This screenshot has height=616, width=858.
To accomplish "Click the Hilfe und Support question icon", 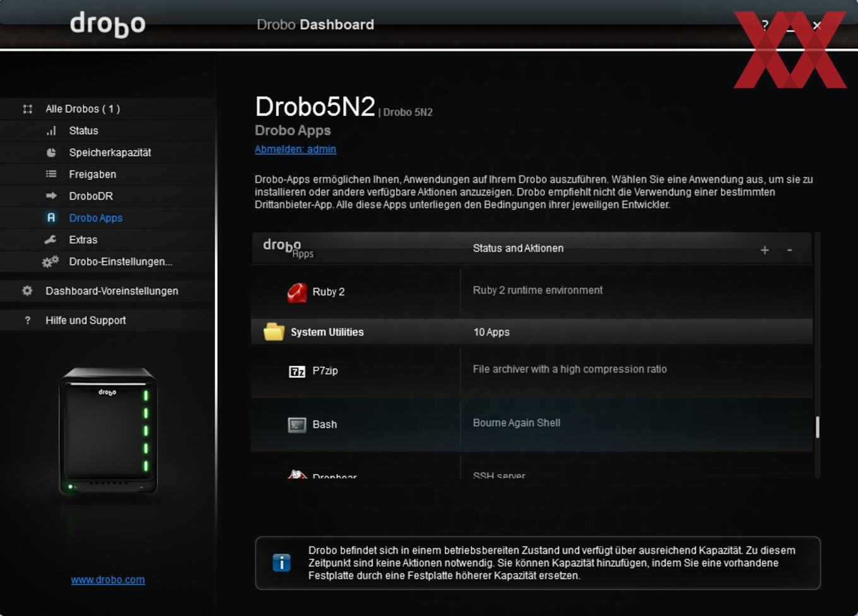I will pyautogui.click(x=27, y=320).
